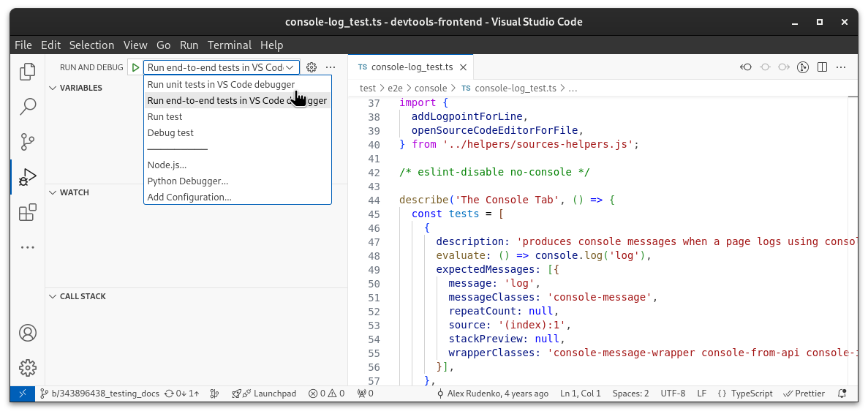Open launch.json with the gear icon

click(312, 67)
